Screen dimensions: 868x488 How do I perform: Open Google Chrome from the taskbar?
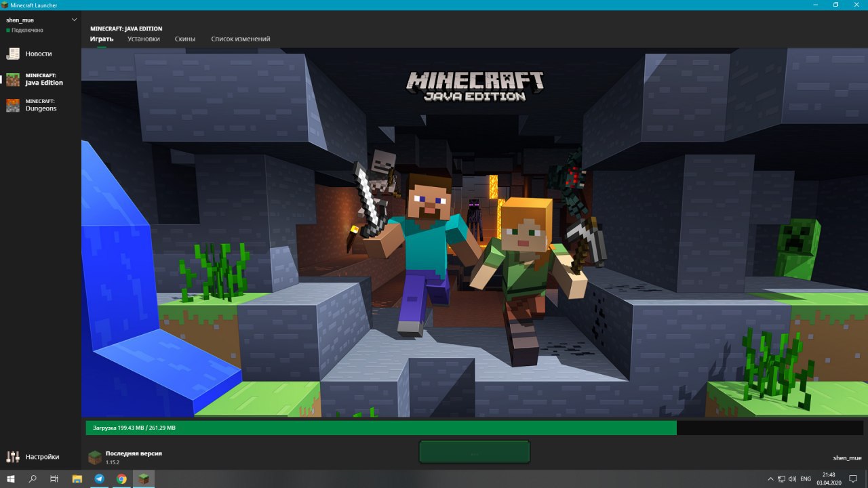[121, 479]
